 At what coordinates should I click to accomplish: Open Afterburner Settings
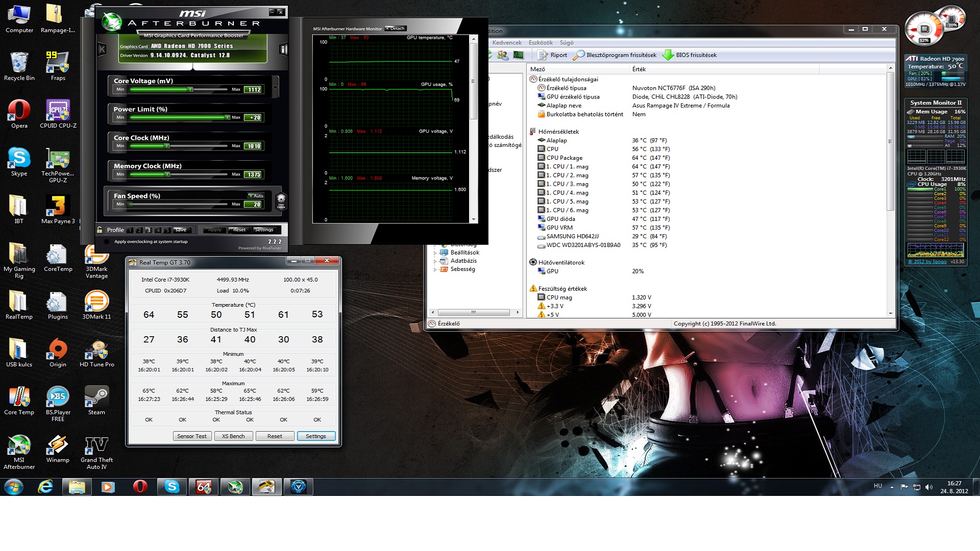coord(264,230)
